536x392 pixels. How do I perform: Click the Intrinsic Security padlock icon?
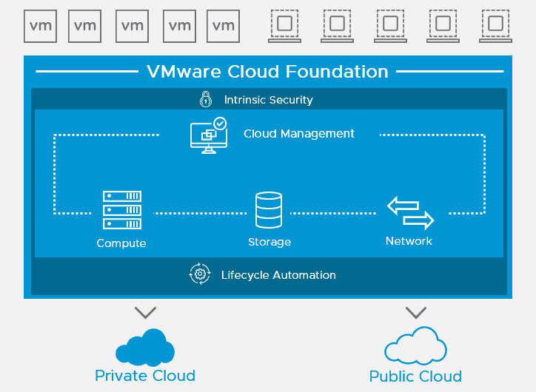[x=206, y=99]
